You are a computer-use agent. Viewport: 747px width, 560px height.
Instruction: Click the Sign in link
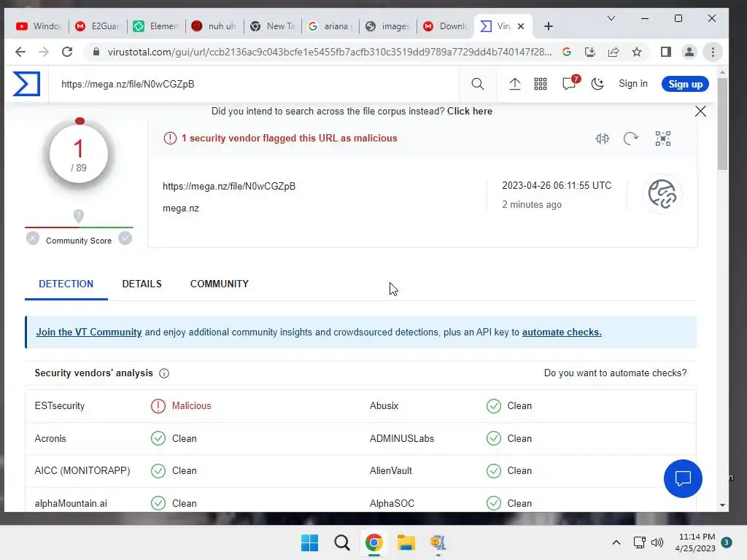632,84
